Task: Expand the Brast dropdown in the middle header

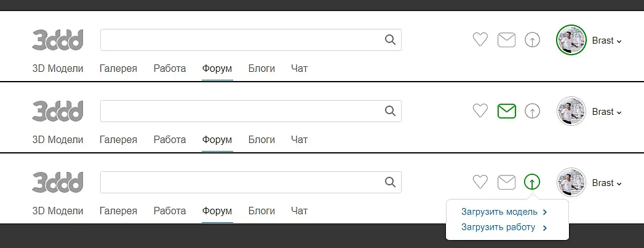Action: click(x=606, y=112)
